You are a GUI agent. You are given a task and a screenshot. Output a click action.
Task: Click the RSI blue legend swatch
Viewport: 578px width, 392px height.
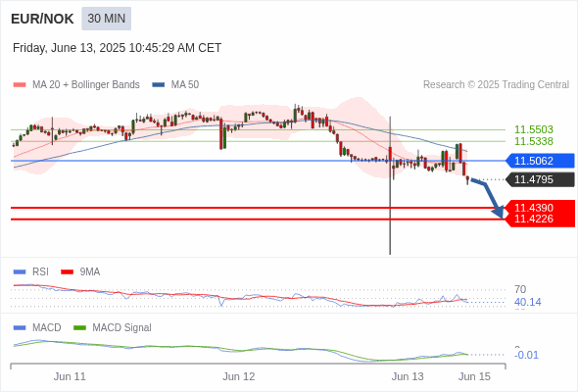(x=20, y=272)
